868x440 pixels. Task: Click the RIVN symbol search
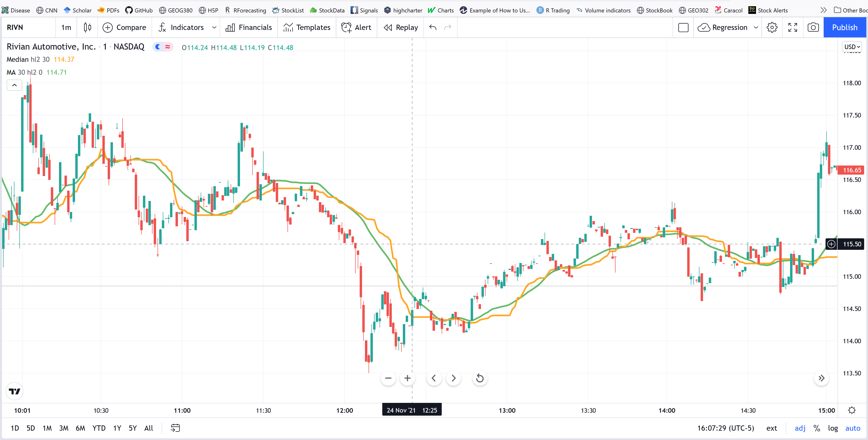[x=15, y=27]
